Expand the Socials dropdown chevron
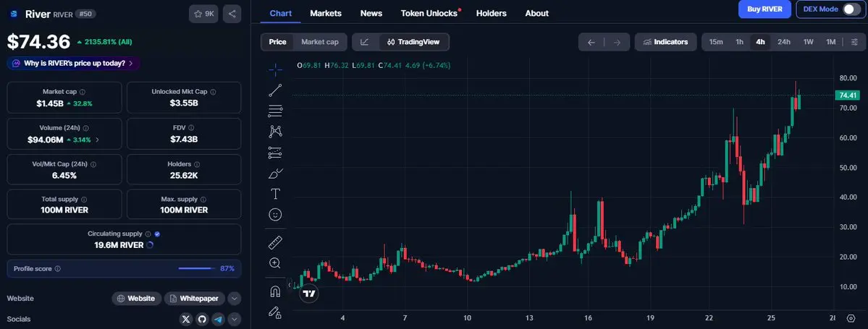 [235, 319]
